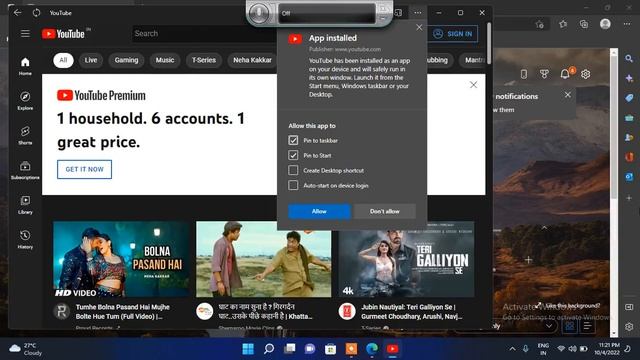The height and width of the screenshot is (360, 640).
Task: Go to Home in YouTube sidebar
Action: [25, 67]
